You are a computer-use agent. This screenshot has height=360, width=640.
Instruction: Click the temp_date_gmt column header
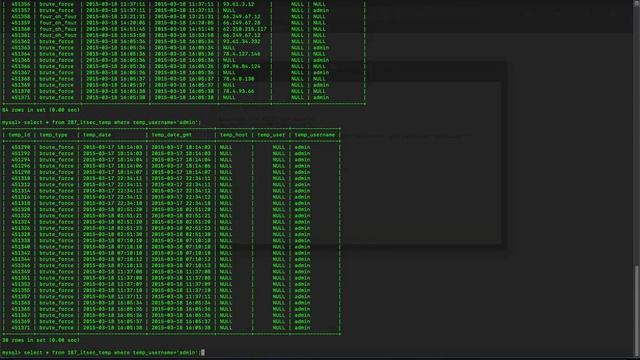coord(171,135)
